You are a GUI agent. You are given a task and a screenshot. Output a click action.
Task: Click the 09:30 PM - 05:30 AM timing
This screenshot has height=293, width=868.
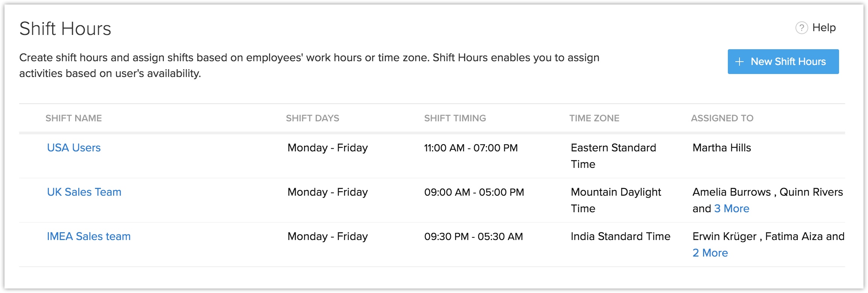click(473, 236)
